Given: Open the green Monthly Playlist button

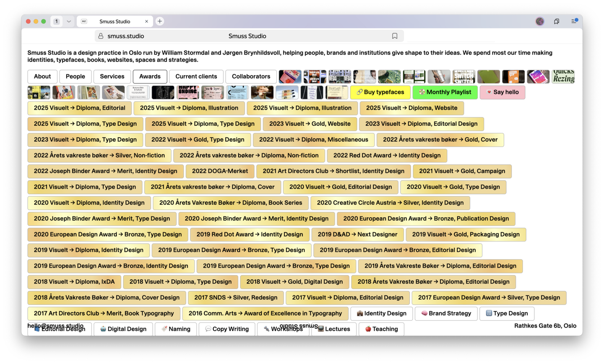Looking at the screenshot, I should tap(445, 92).
